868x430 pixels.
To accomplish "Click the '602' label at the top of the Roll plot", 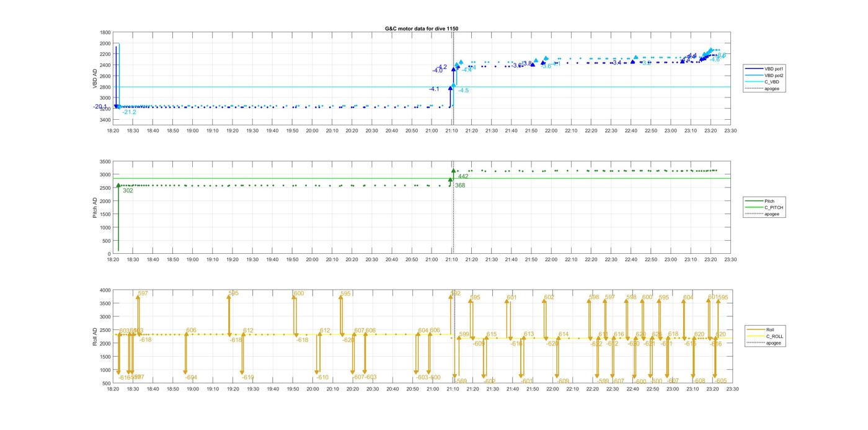I will [549, 298].
